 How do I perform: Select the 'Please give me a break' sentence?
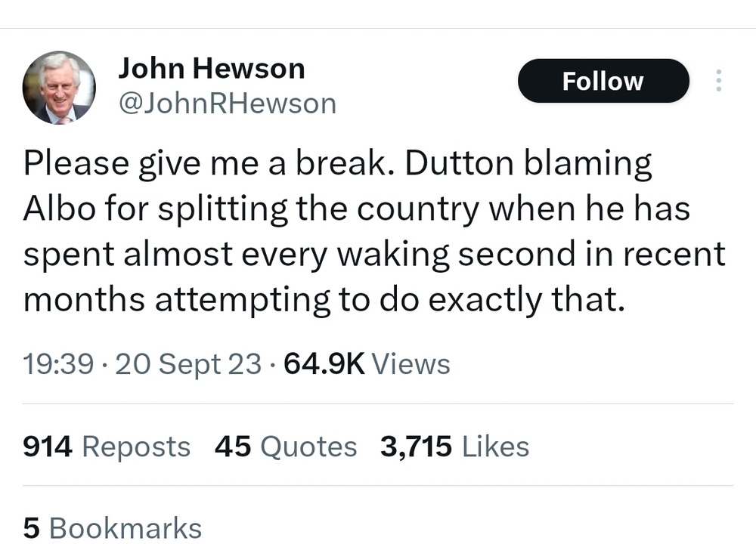[205, 164]
